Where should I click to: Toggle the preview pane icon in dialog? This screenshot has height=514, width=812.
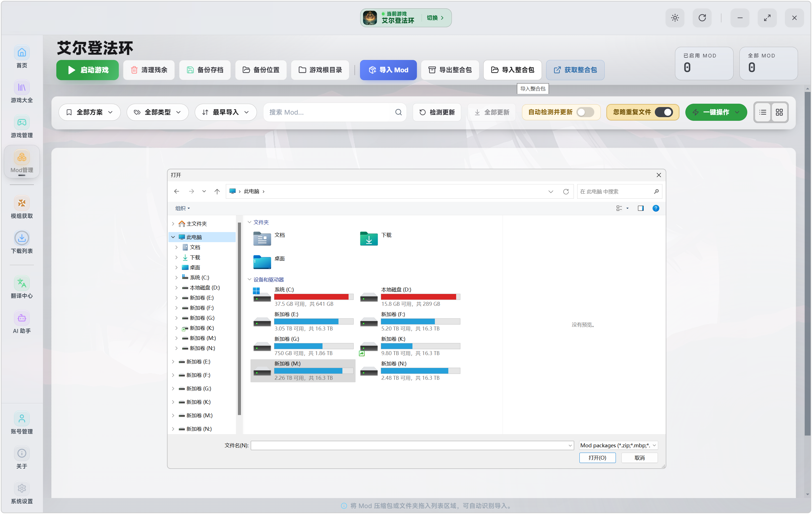point(641,209)
